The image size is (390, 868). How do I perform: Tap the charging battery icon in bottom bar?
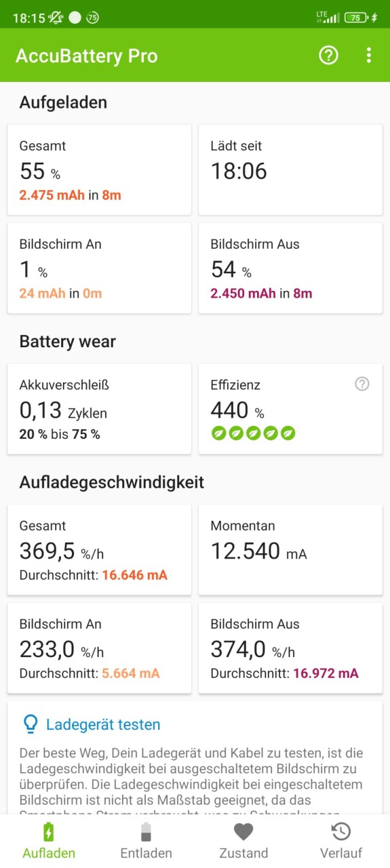(x=49, y=831)
